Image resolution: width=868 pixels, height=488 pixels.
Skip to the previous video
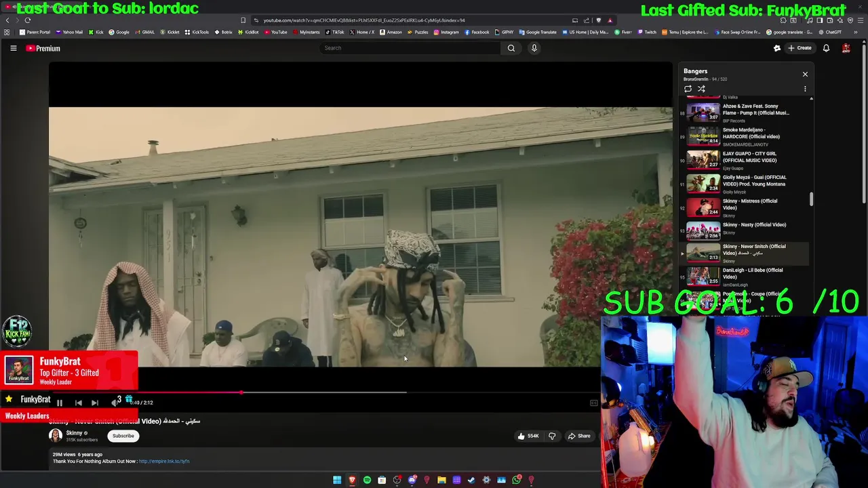[78, 403]
